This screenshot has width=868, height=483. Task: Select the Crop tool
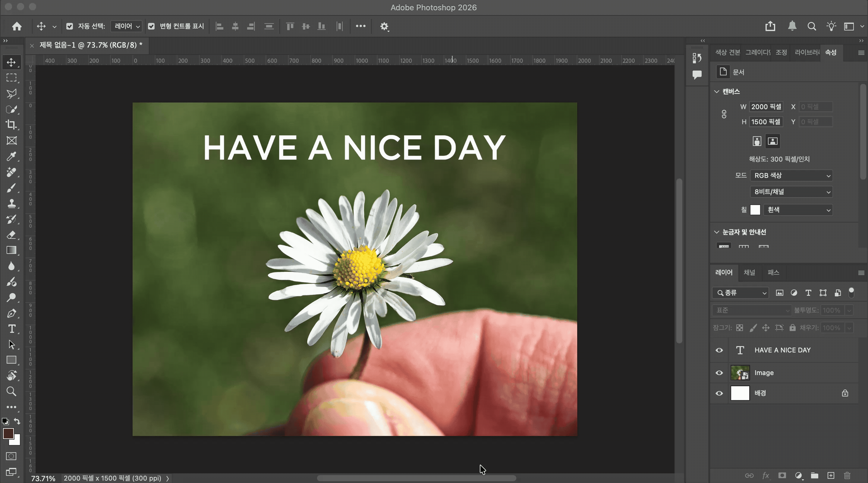[x=11, y=125]
